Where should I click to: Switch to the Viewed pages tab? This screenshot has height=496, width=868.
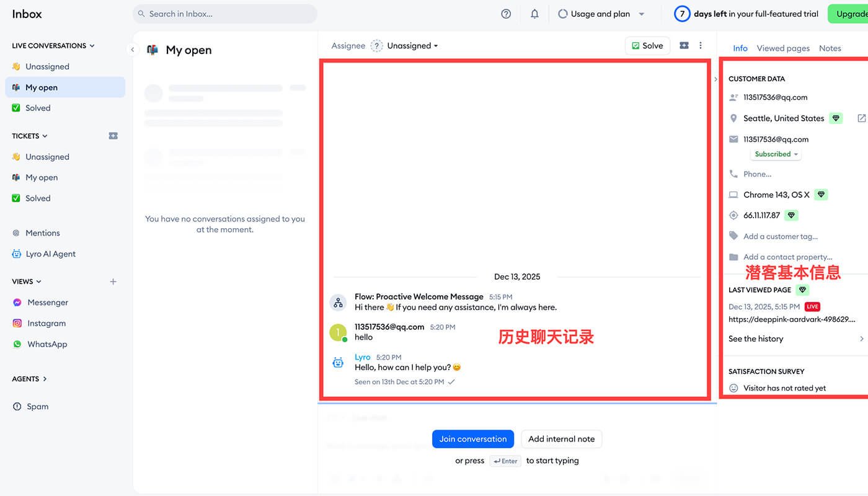[x=784, y=48]
